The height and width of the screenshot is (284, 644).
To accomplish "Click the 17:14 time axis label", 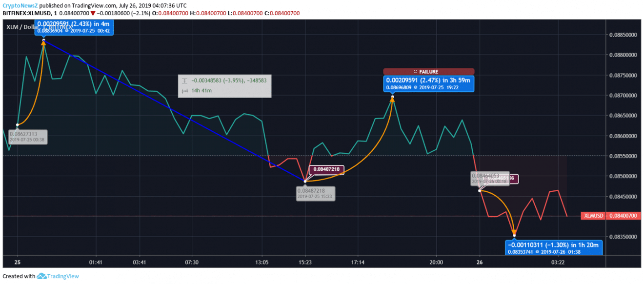I will click(358, 262).
